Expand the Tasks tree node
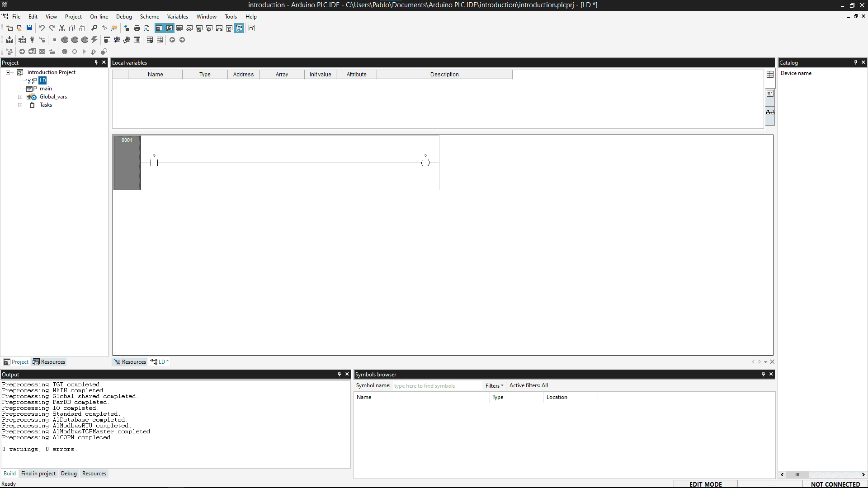868x488 pixels. pyautogui.click(x=20, y=105)
